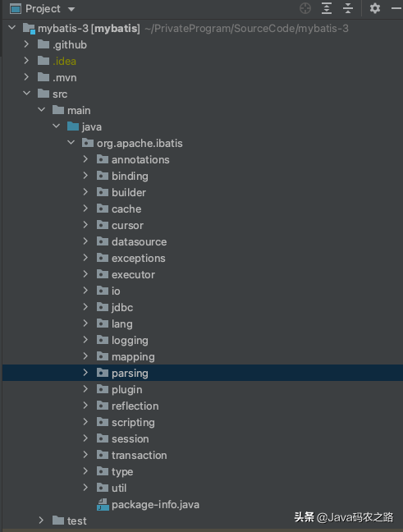
Task: Hide the Project tool window via minus icon
Action: coord(396,8)
